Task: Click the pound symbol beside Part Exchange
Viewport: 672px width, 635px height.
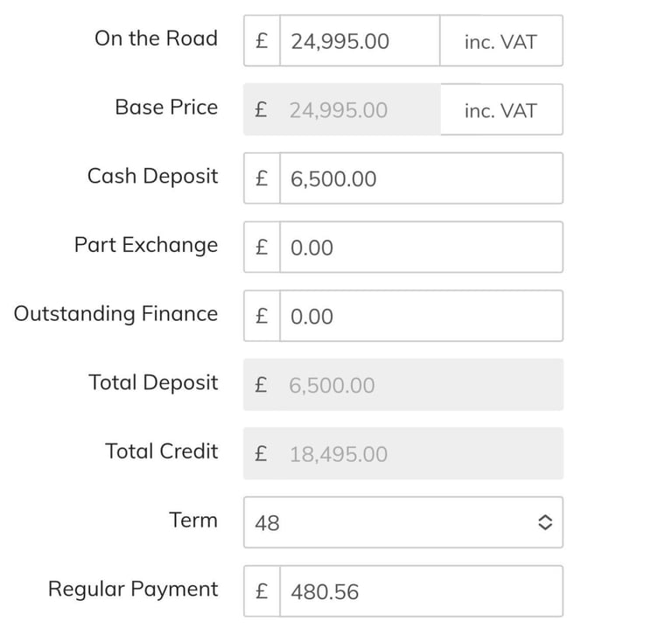Action: click(262, 248)
